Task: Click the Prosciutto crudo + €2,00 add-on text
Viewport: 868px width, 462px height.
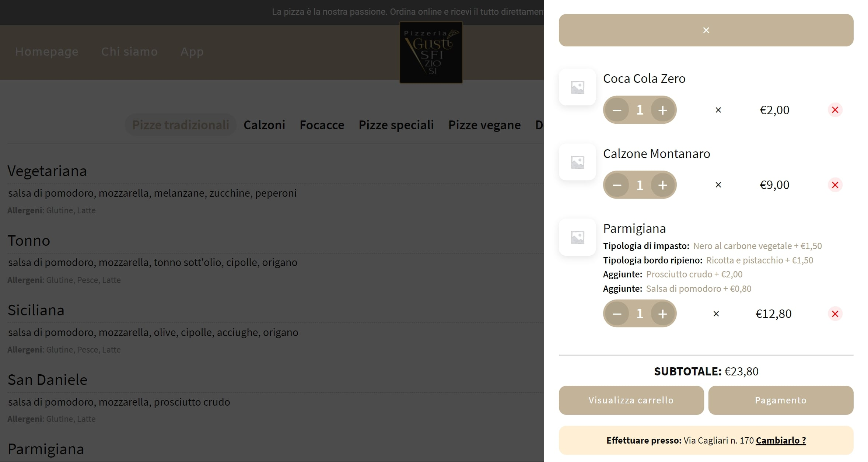Action: click(x=694, y=274)
